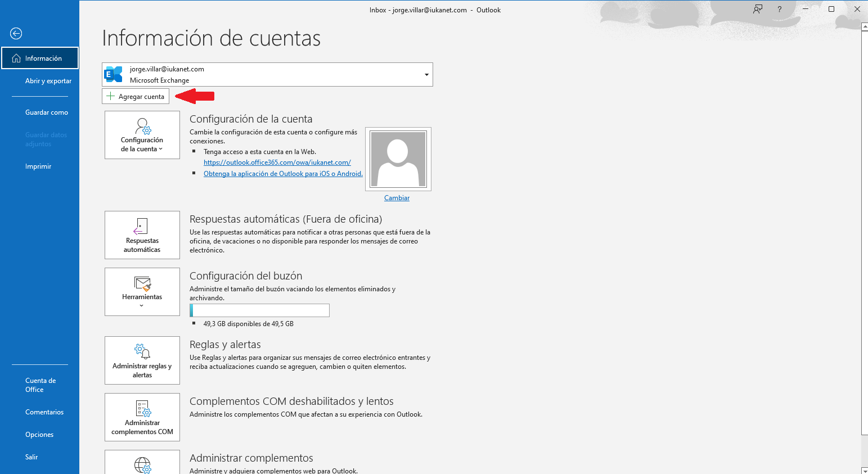Open the outlook.office365.com OWA link
This screenshot has width=868, height=474.
[x=277, y=162]
